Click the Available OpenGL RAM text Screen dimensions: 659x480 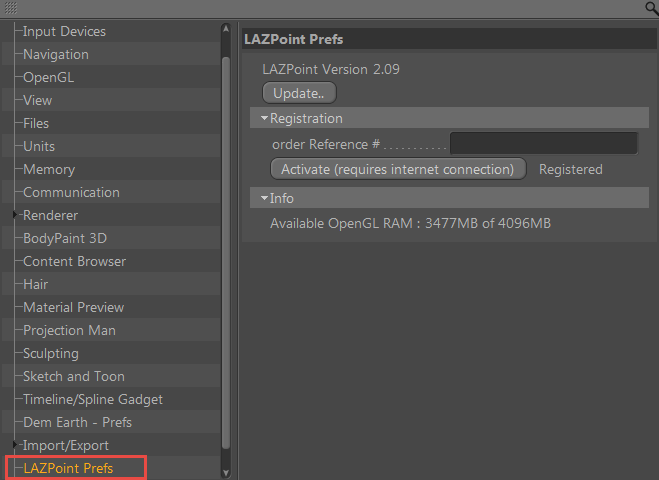[x=410, y=224]
